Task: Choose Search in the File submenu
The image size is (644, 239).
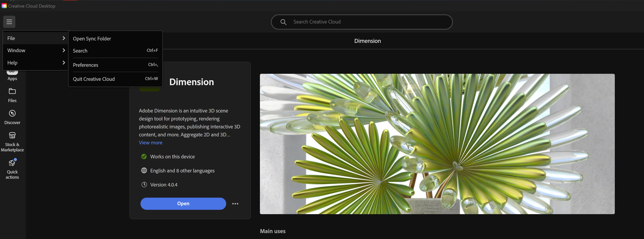Action: [x=80, y=51]
